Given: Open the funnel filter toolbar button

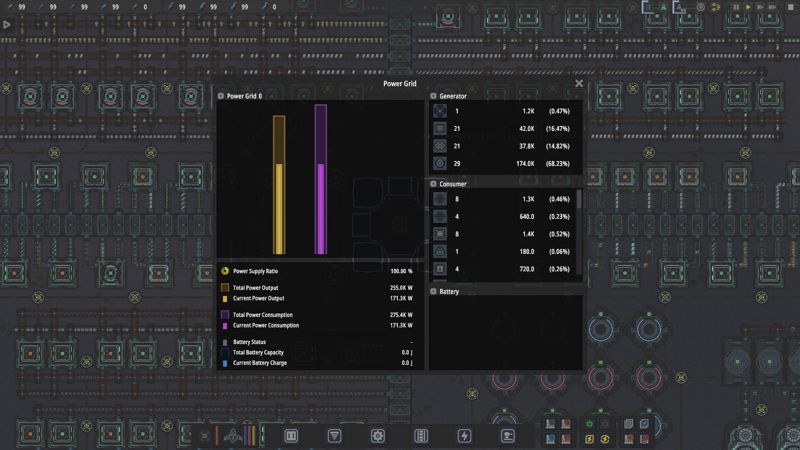Looking at the screenshot, I should coord(335,436).
